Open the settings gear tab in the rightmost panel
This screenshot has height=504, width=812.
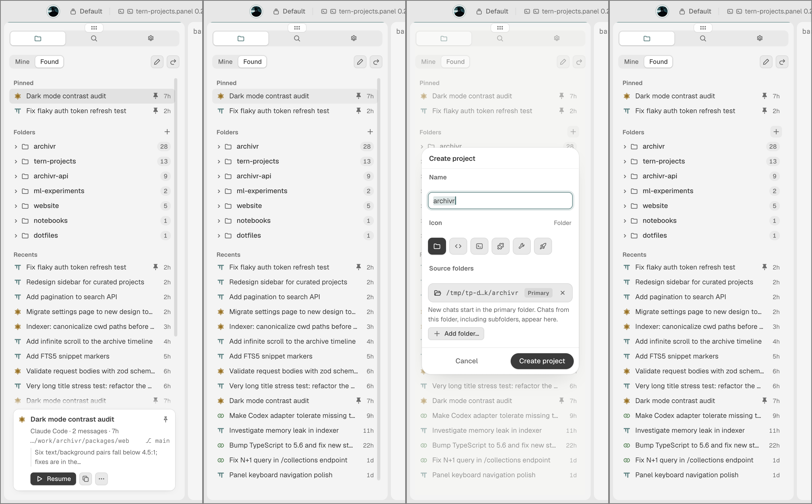coord(760,38)
